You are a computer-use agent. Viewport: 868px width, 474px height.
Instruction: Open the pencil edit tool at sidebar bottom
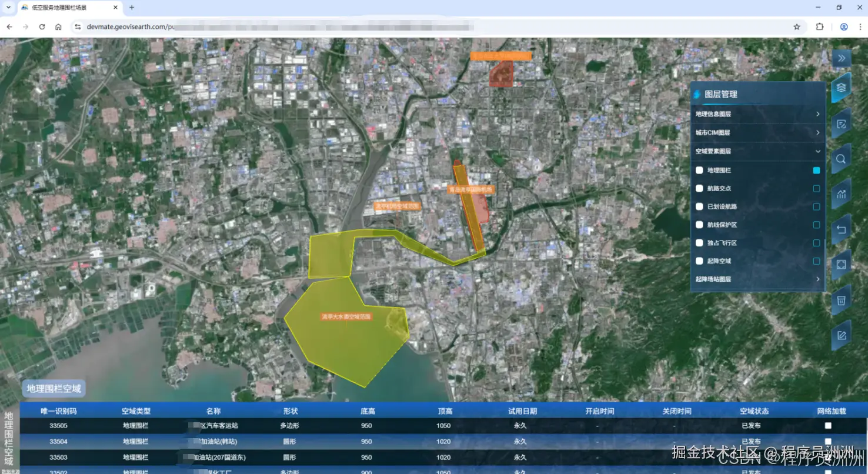(x=842, y=336)
